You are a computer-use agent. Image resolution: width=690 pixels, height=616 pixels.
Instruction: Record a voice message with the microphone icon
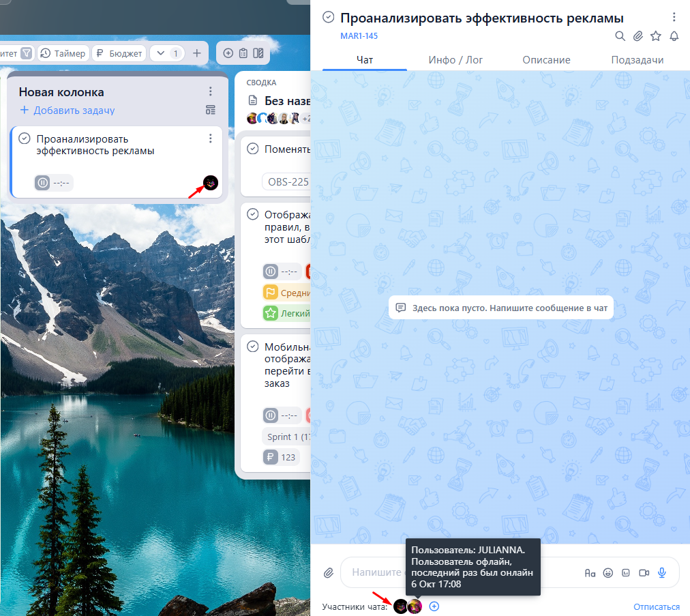pos(662,572)
